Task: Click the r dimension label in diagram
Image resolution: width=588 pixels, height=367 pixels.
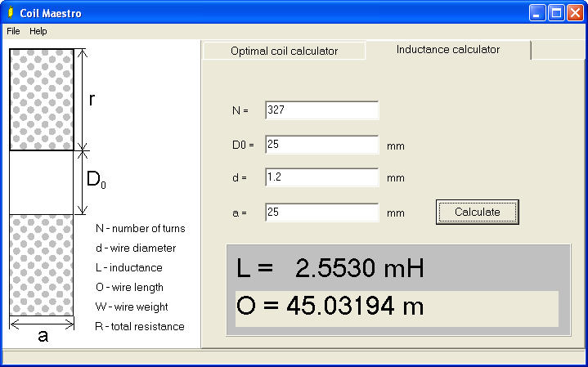Action: (x=92, y=100)
